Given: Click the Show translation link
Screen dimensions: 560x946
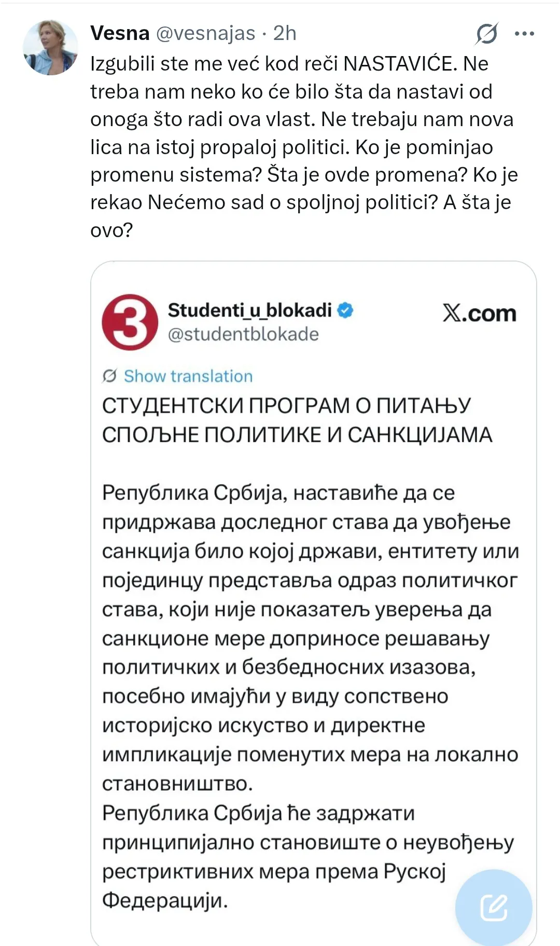Looking at the screenshot, I should 188,376.
